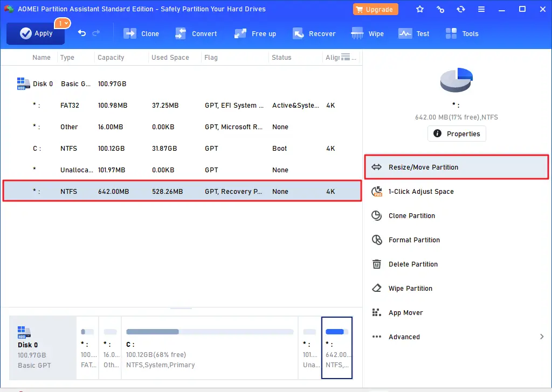This screenshot has width=552, height=392.
Task: Click the Upgrade button
Action: point(375,10)
